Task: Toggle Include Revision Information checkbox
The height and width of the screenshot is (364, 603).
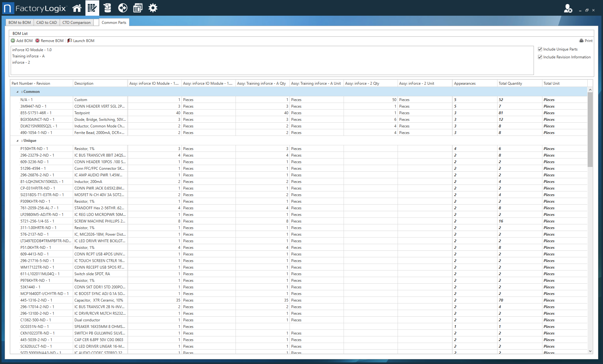Action: 540,57
